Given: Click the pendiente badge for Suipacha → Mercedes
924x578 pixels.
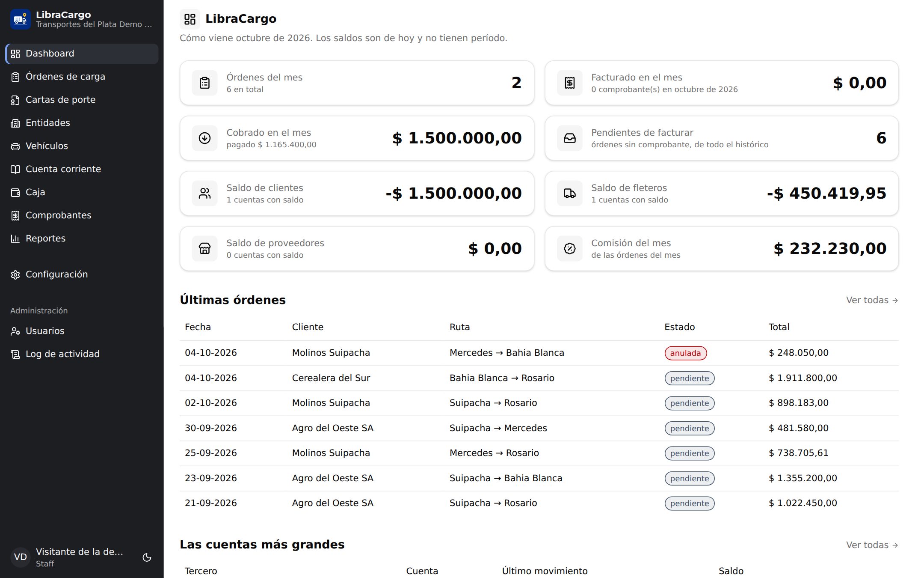Looking at the screenshot, I should tap(689, 429).
